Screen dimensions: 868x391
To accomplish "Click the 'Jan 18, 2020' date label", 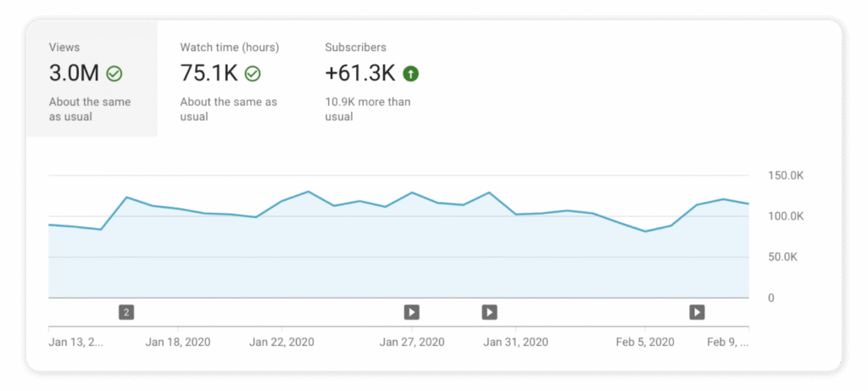I will point(178,343).
